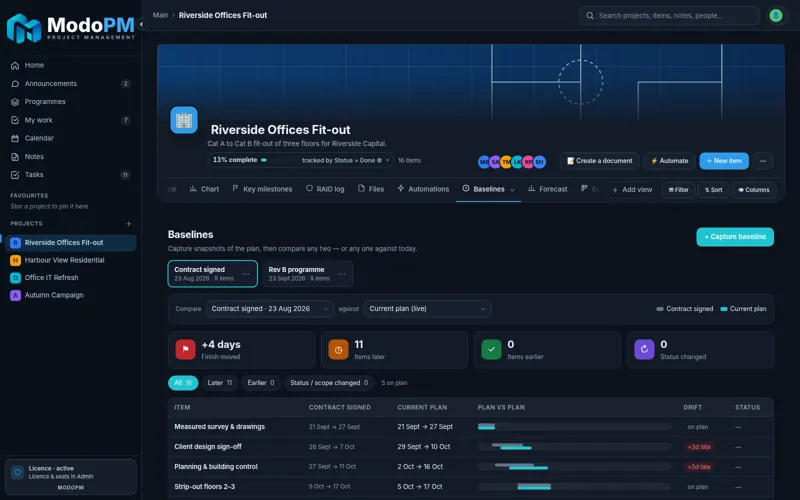Open the tracked by Status dropdown arrow

tap(388, 160)
